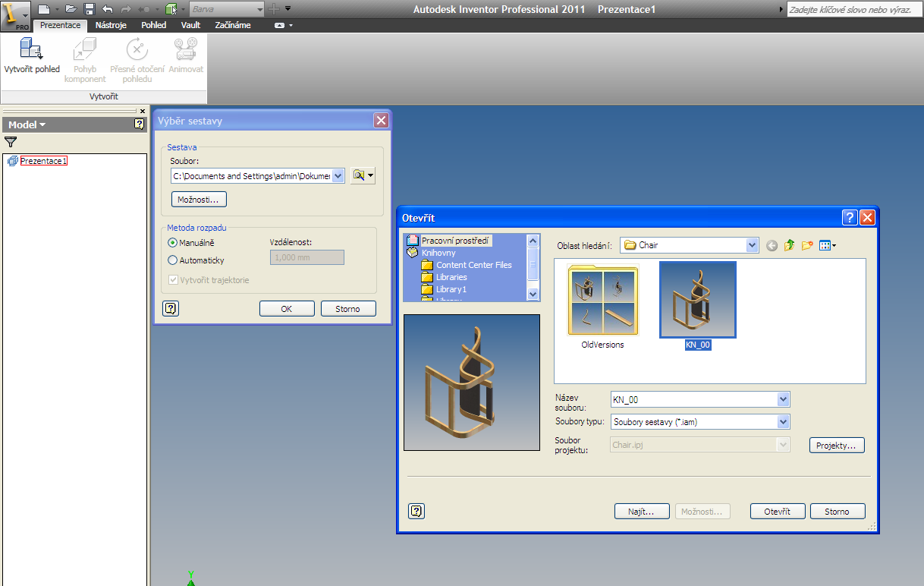Click the help icon in Otevřít dialog corner
Screen dimensions: 924x586
(x=416, y=512)
